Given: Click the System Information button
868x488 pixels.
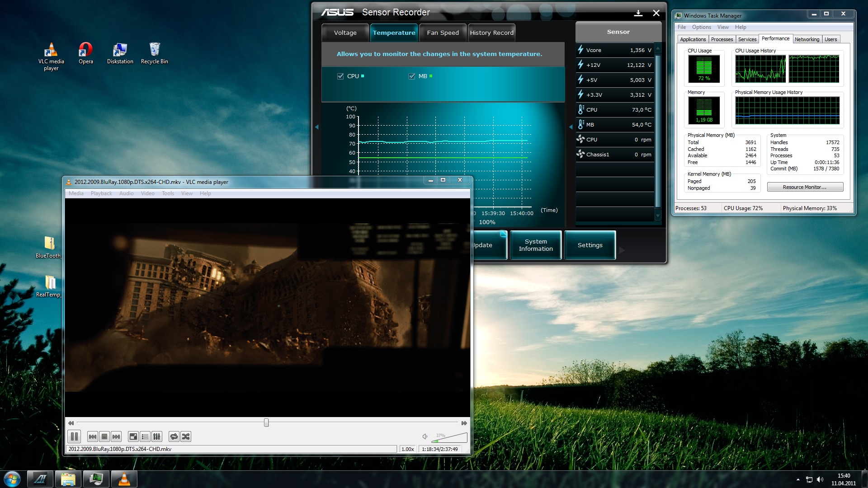Looking at the screenshot, I should point(536,245).
